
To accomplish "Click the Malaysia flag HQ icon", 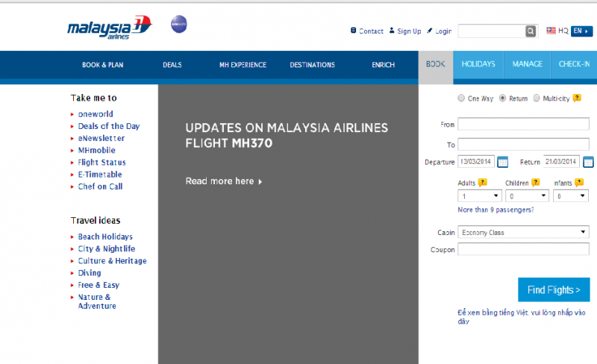I will point(551,31).
